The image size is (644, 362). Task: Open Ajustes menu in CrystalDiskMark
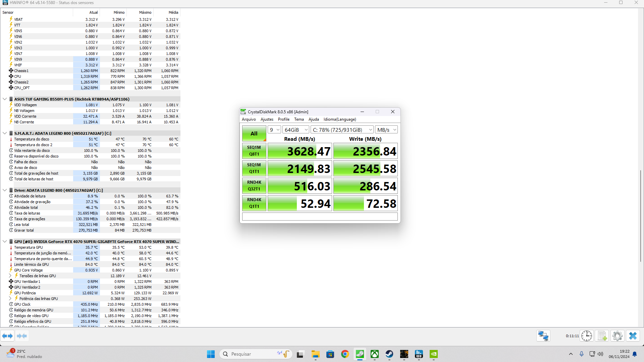[267, 119]
